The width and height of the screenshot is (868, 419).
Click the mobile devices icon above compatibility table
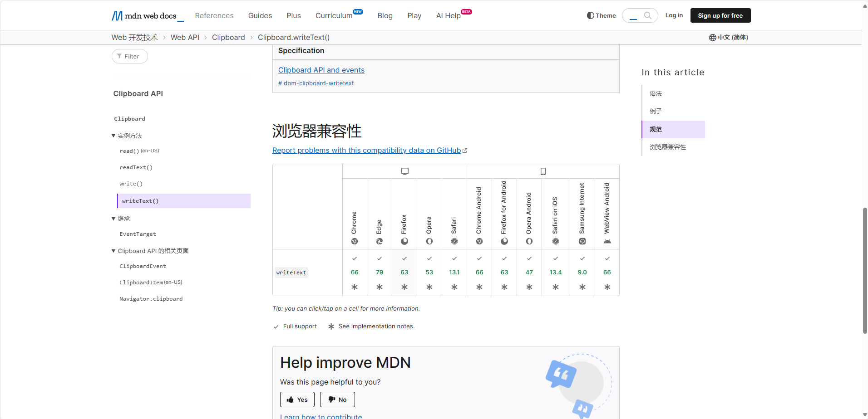[x=543, y=171]
